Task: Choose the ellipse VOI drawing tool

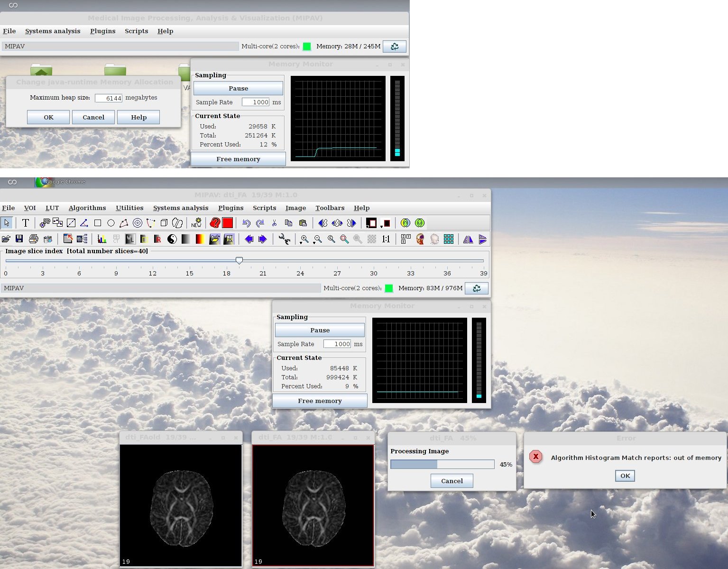Action: click(111, 223)
